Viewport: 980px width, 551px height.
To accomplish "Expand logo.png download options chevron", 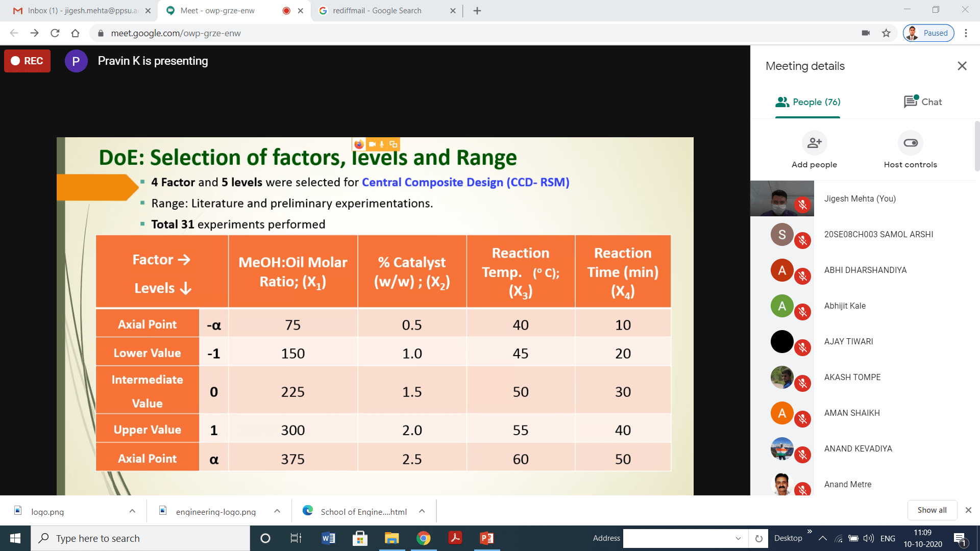I will pos(132,511).
